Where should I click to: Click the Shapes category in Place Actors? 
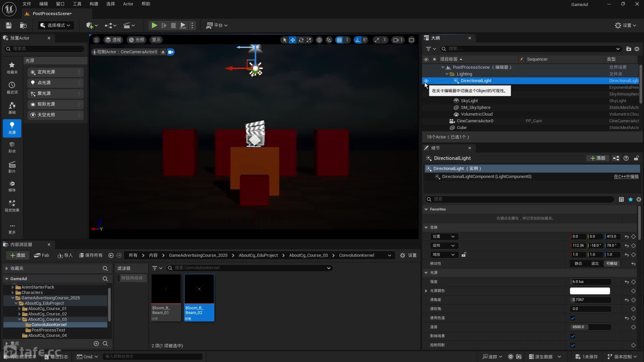click(x=12, y=147)
